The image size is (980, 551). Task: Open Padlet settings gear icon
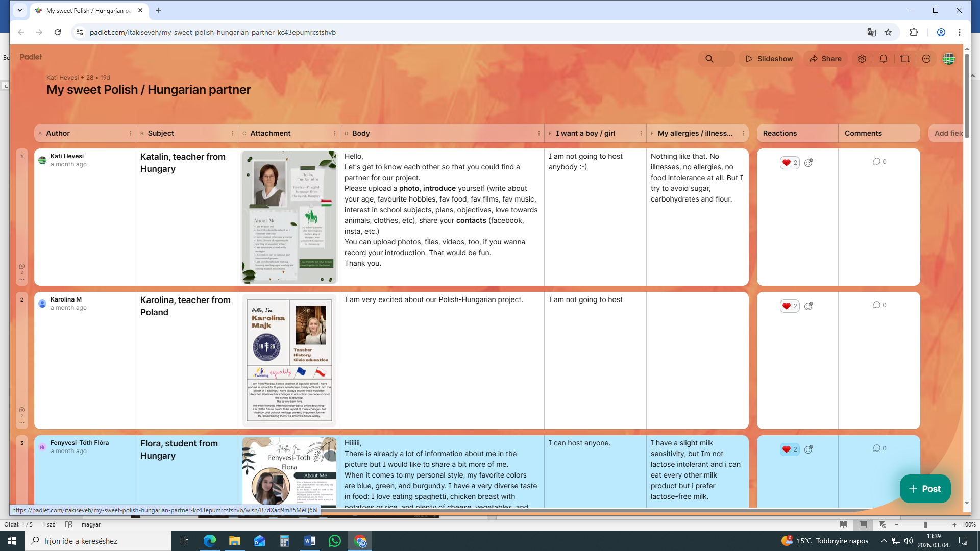pos(862,59)
